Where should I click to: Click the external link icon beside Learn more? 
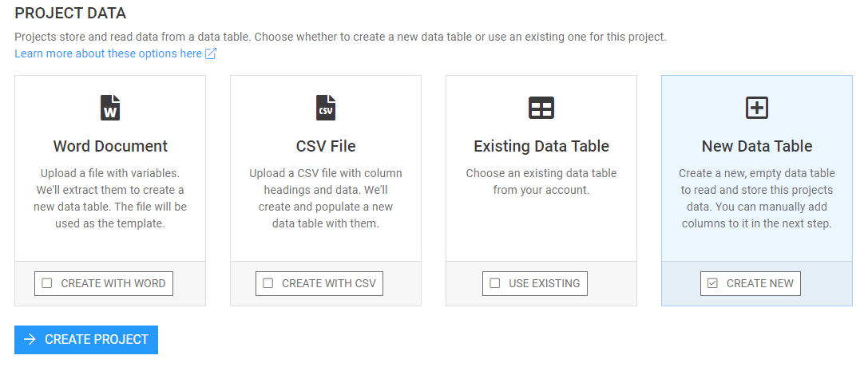(x=211, y=53)
